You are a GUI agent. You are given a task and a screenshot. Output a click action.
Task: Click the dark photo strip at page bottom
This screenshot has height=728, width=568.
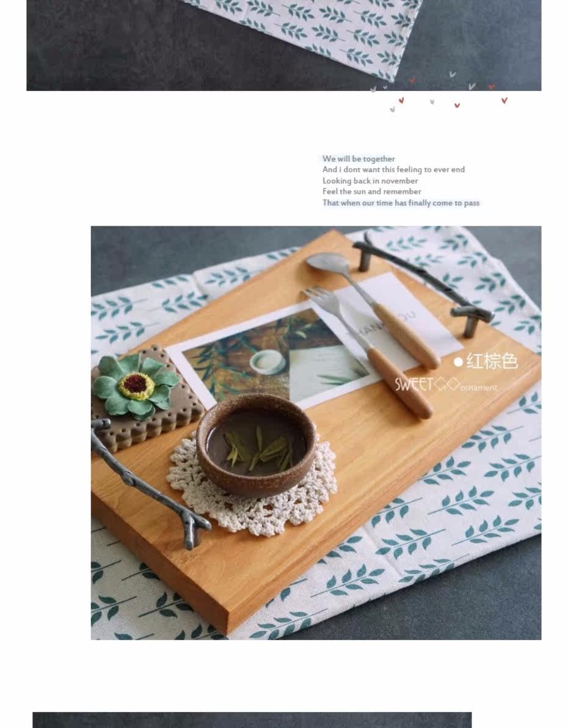click(252, 719)
